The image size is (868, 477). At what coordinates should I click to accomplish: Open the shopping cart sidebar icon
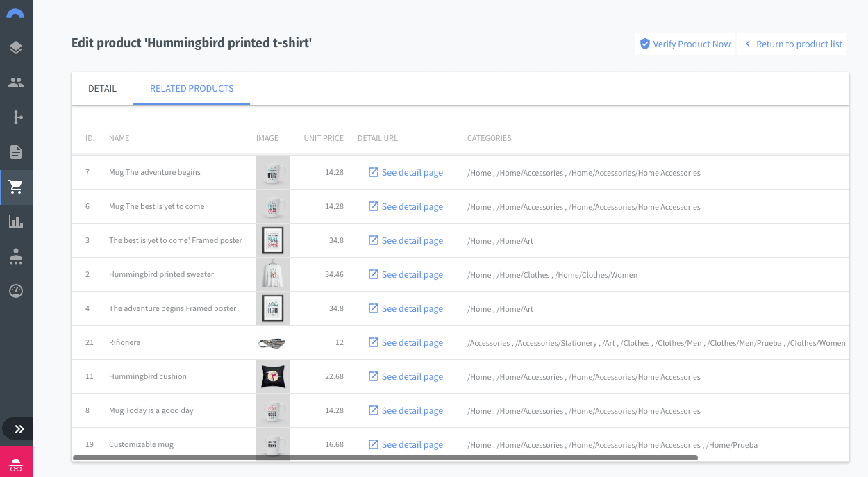tap(16, 187)
